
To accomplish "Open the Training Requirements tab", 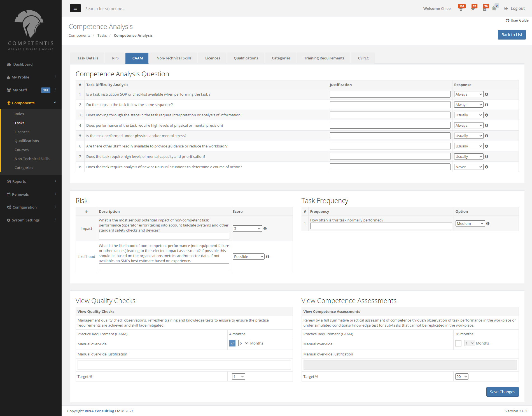I will click(324, 58).
